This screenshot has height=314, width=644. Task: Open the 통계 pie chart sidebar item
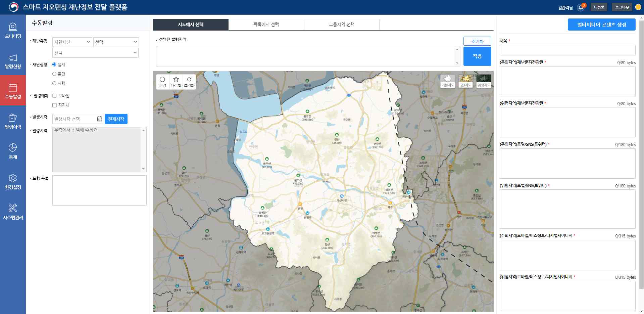coord(13,151)
